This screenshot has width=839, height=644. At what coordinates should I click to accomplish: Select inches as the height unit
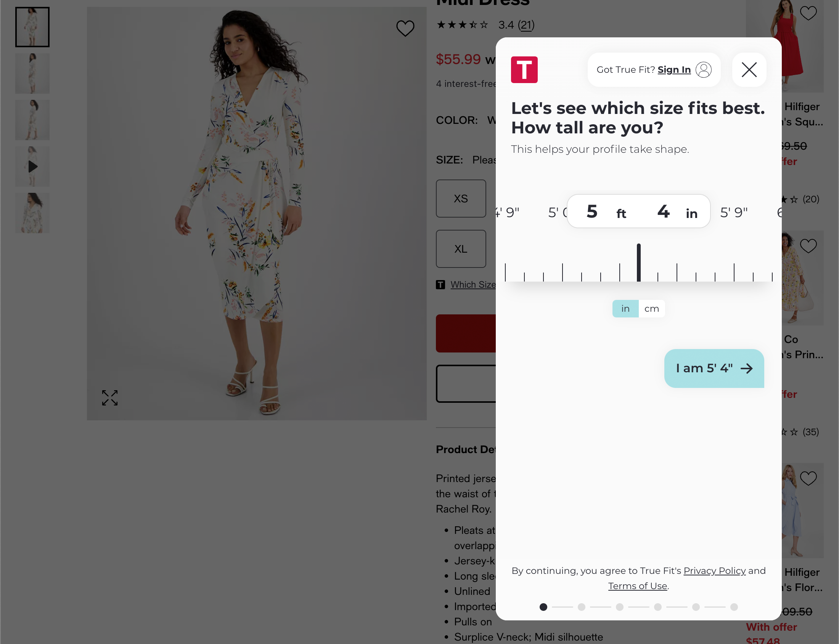[625, 309]
